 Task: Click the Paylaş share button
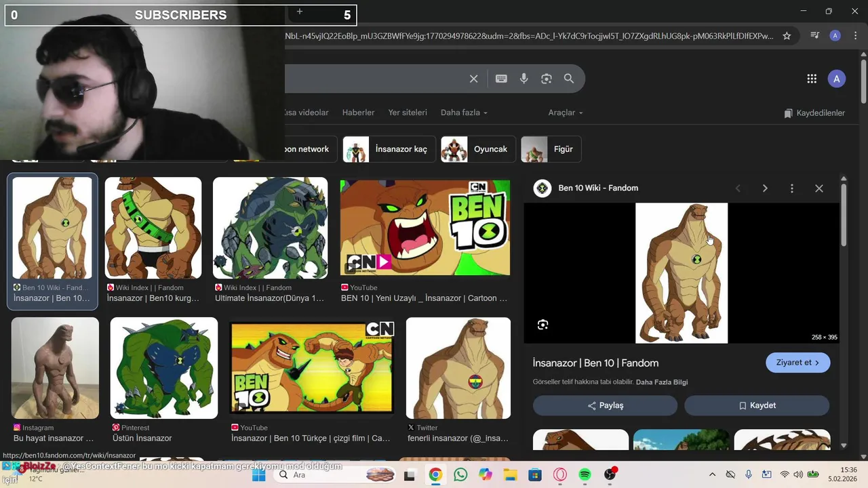(x=605, y=405)
